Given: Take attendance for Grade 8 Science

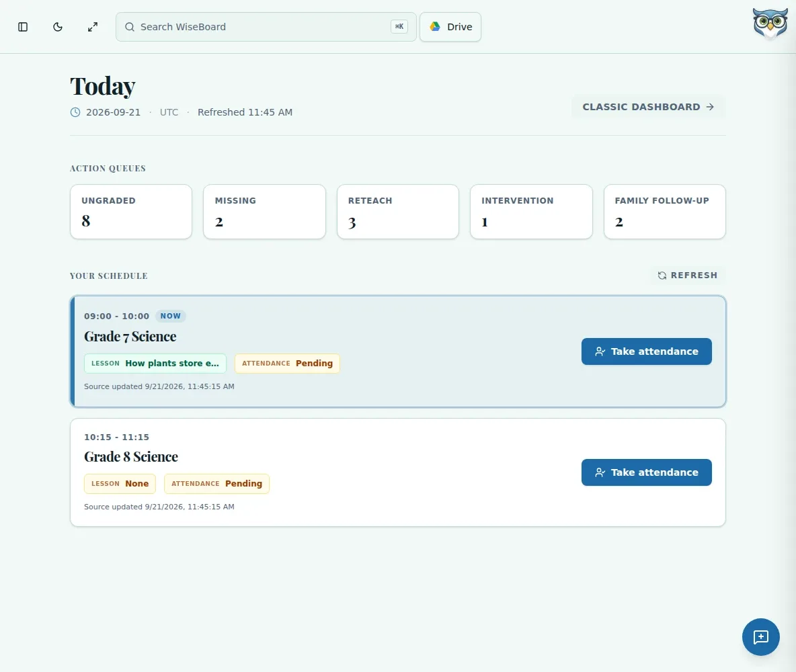Looking at the screenshot, I should tap(646, 472).
